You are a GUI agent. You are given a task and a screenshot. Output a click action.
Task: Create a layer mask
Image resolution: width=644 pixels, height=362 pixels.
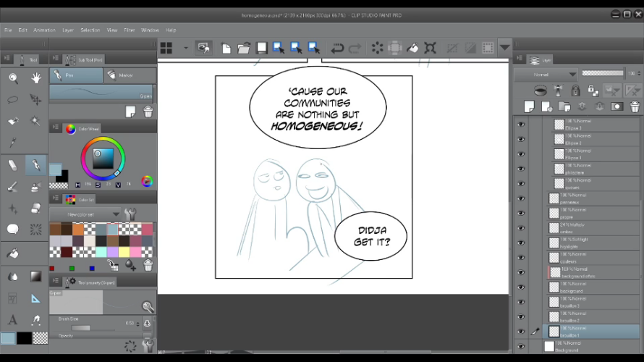coord(617,107)
